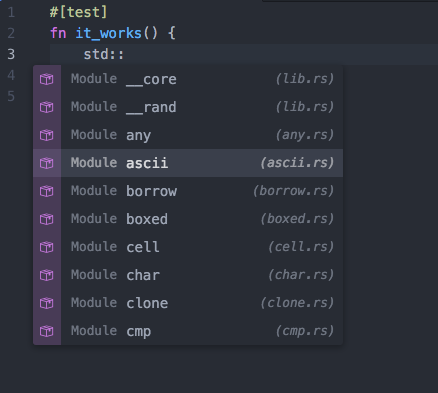The image size is (438, 393).
Task: Click the (boxed.rs) source label
Action: click(297, 219)
